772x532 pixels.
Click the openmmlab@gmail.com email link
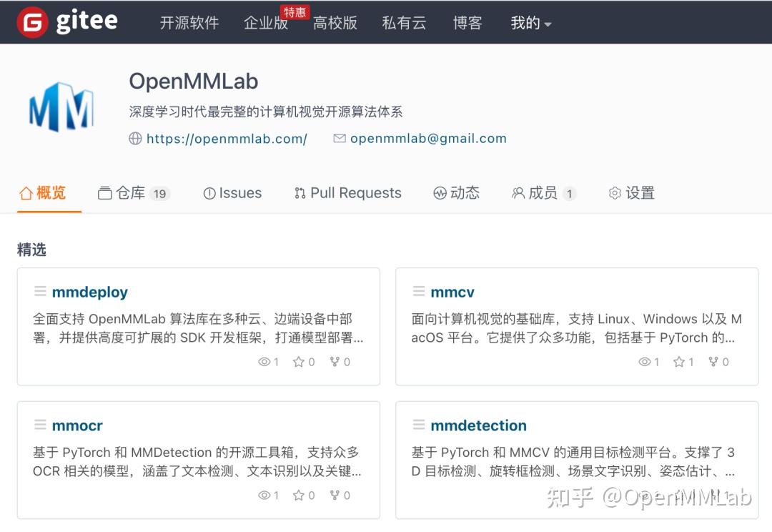[x=428, y=139]
